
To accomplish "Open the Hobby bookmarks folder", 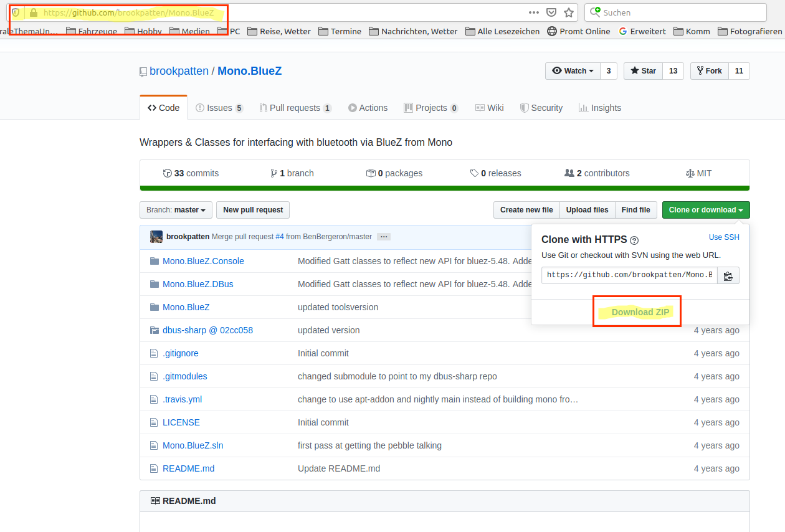I will pyautogui.click(x=143, y=31).
